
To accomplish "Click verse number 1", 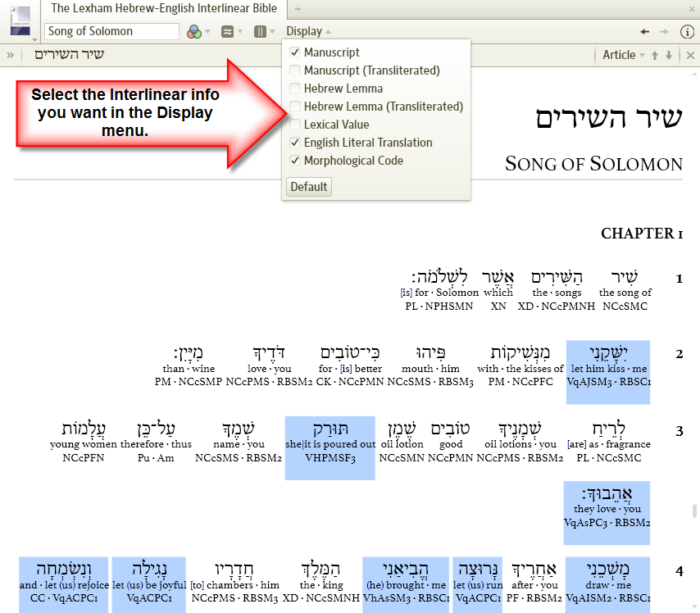I will pos(679,279).
